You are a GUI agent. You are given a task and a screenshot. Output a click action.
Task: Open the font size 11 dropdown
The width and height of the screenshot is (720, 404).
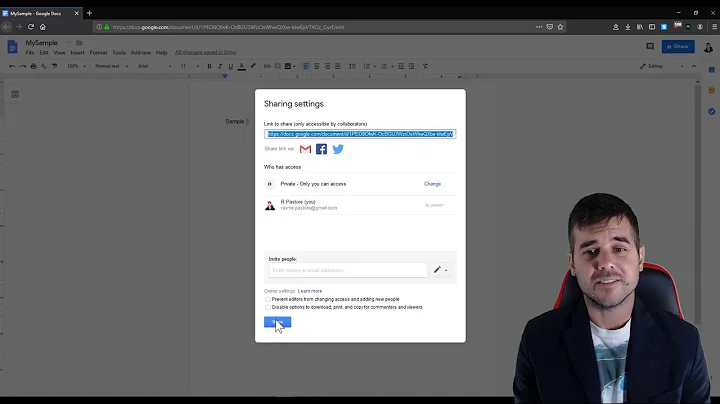(189, 66)
